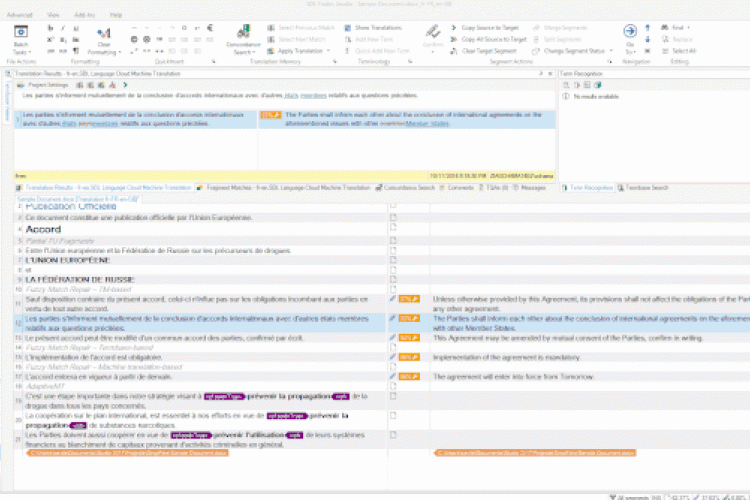The width and height of the screenshot is (750, 500).
Task: Select source segment 'L'UNION EUROPÉENNE'
Action: [x=68, y=260]
